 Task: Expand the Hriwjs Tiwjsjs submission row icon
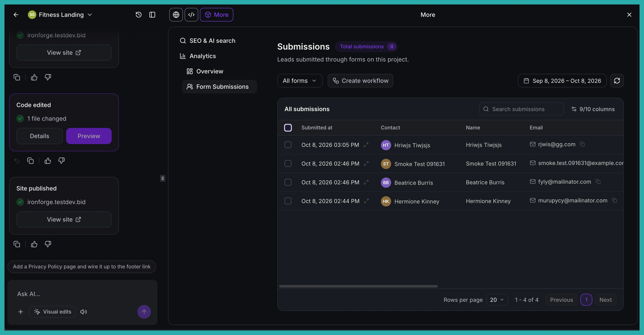point(366,145)
